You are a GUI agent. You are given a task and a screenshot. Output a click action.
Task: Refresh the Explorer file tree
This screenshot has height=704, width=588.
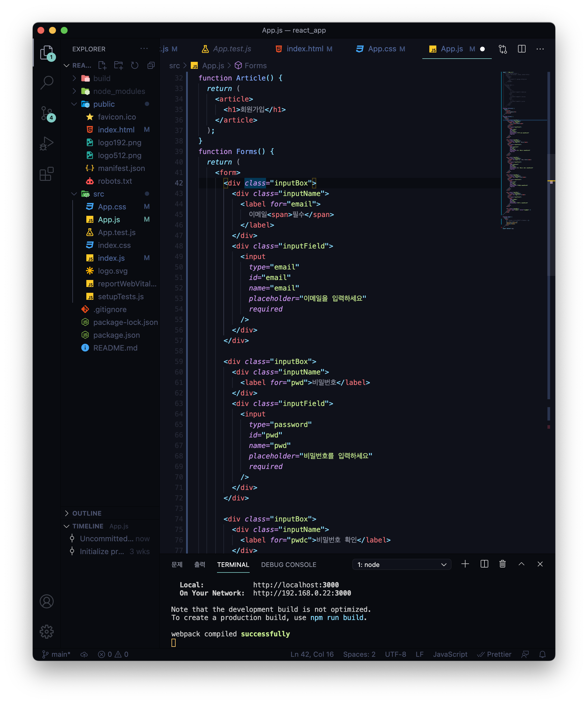pyautogui.click(x=135, y=65)
